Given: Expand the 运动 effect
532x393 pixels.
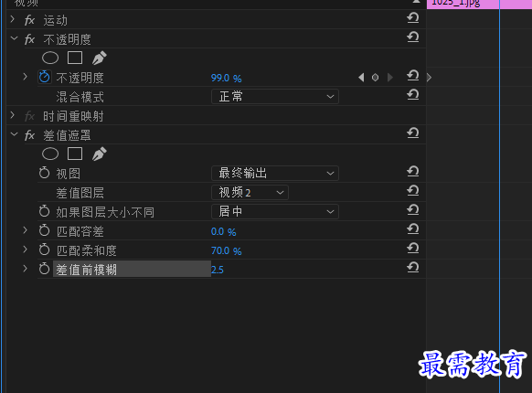Looking at the screenshot, I should click(13, 19).
